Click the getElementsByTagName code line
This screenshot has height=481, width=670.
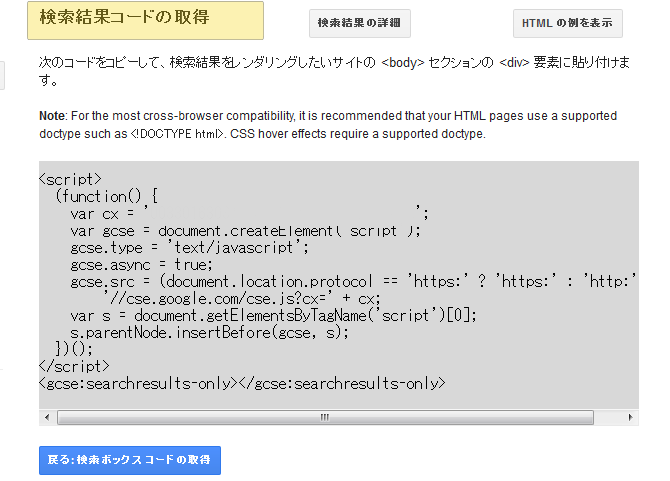(x=273, y=316)
